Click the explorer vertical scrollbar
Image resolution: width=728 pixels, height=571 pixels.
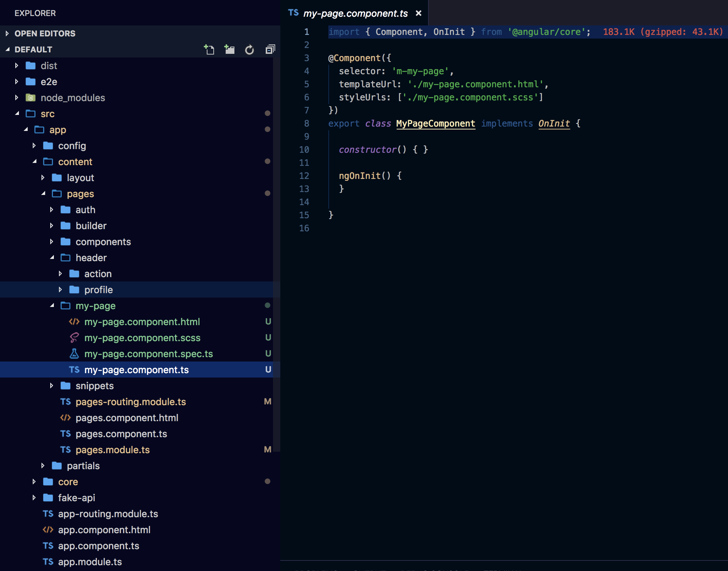click(x=277, y=255)
